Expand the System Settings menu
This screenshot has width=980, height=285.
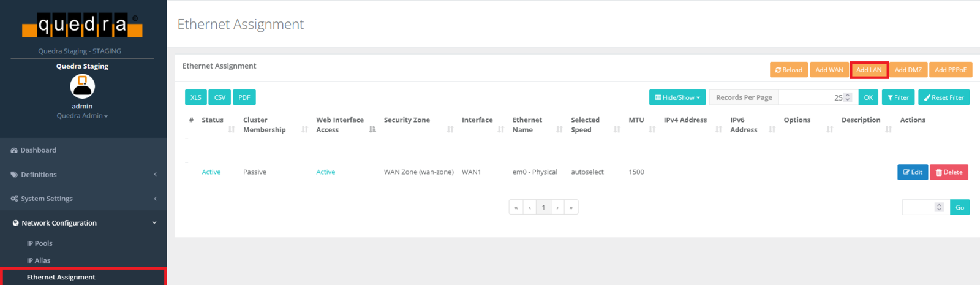(83, 199)
